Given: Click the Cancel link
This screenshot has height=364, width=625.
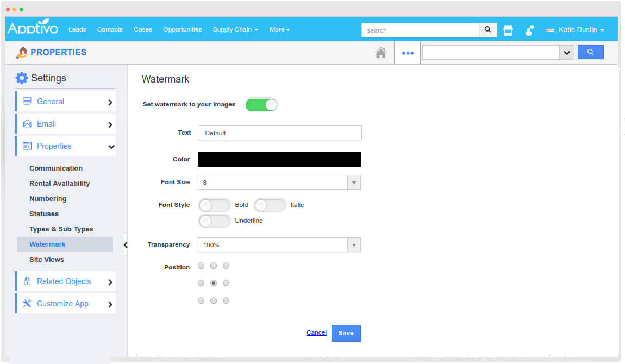Looking at the screenshot, I should [316, 333].
